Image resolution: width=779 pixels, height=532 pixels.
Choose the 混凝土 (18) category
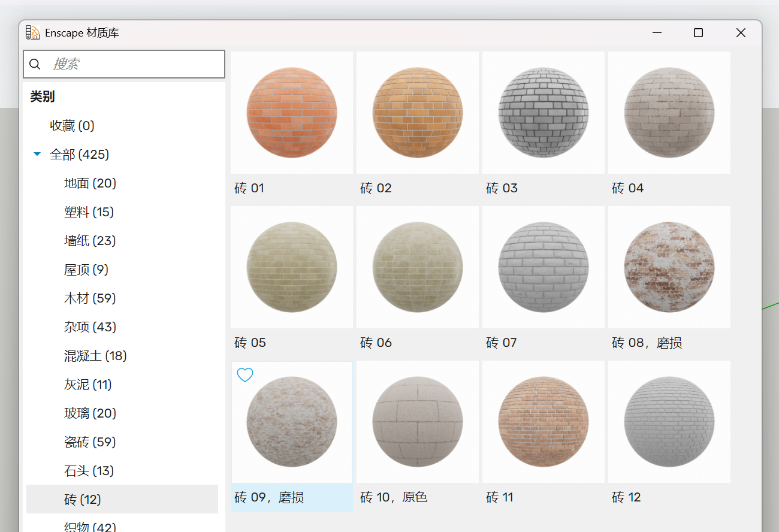tap(95, 356)
